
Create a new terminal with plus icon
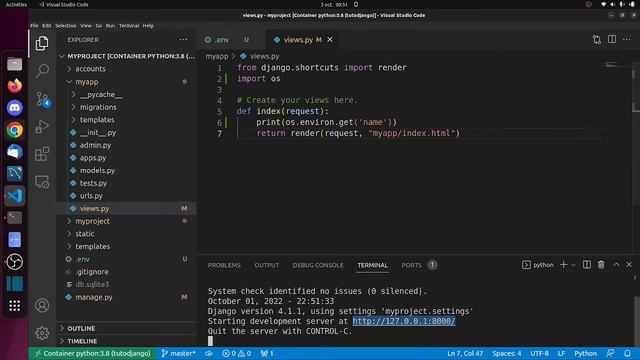[x=564, y=265]
